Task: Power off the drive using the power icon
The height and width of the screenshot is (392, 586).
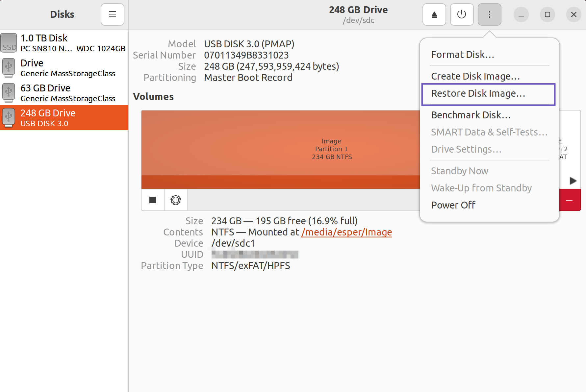Action: [x=462, y=14]
